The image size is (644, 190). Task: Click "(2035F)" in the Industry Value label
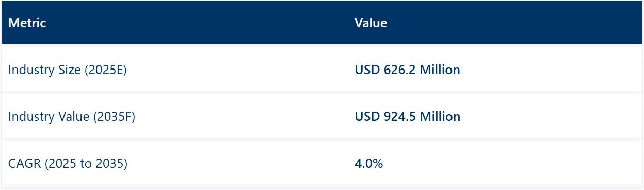[114, 117]
